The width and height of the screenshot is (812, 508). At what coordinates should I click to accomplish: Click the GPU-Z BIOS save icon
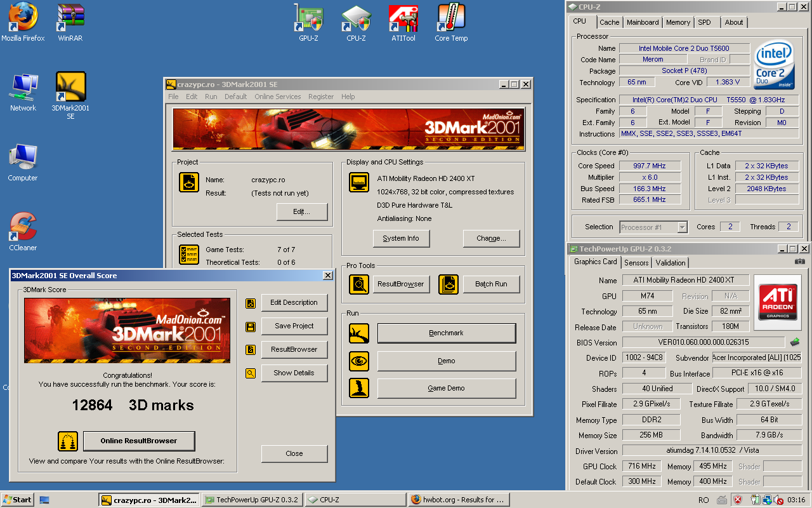coord(794,342)
